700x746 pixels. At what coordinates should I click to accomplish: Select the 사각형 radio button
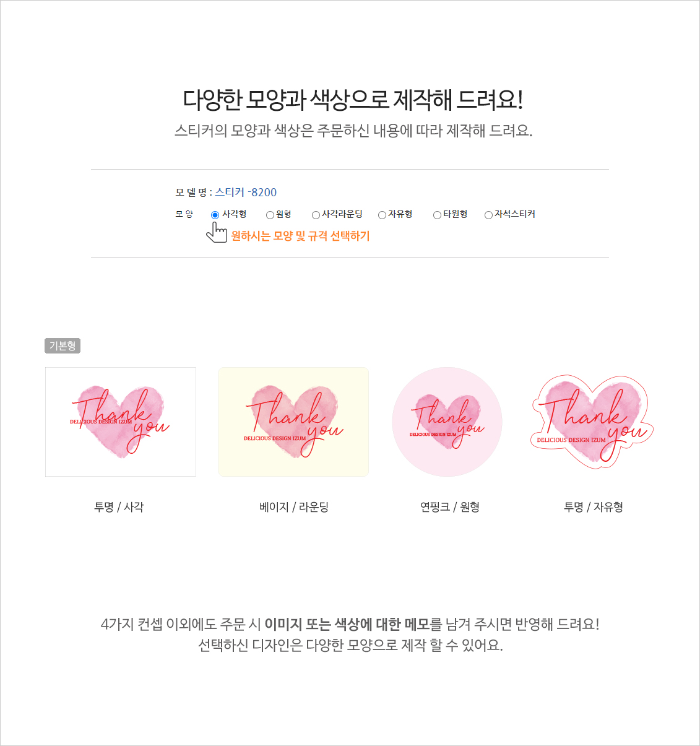[215, 215]
